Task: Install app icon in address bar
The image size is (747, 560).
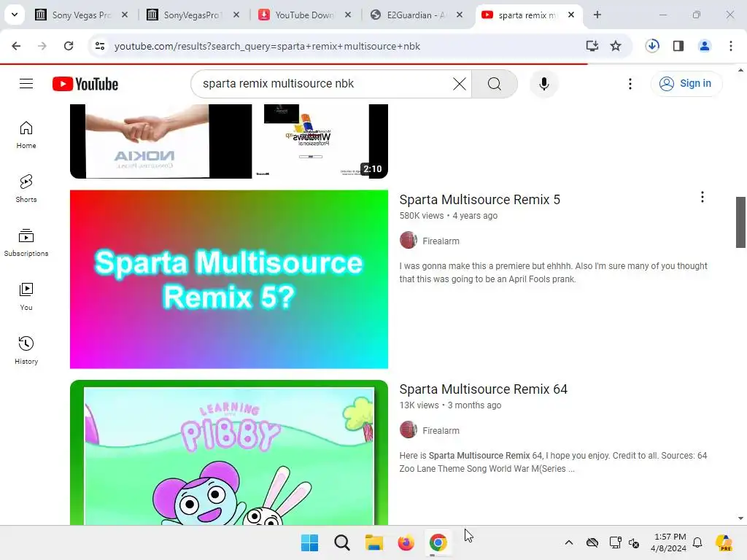Action: [592, 46]
